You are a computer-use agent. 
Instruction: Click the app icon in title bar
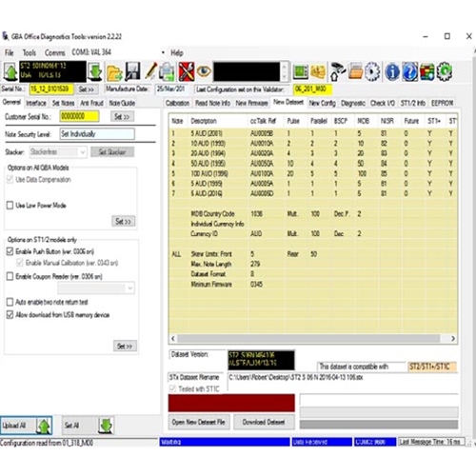click(6, 36)
